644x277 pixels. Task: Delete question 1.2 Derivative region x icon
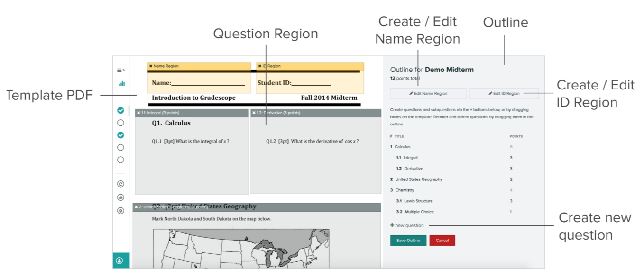click(254, 113)
